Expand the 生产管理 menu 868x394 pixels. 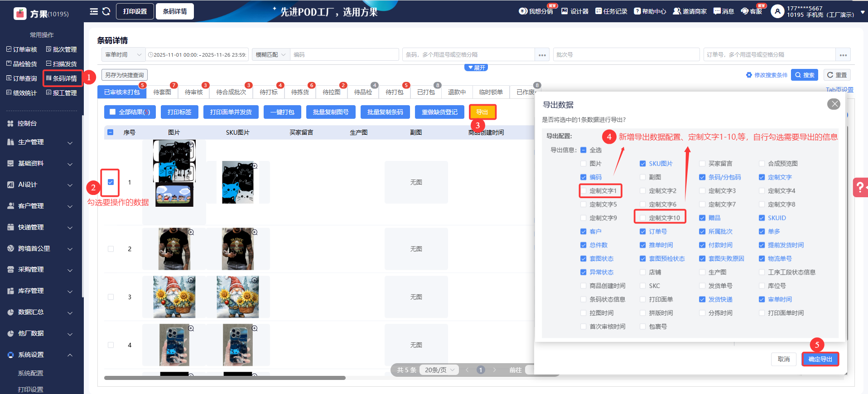point(41,142)
